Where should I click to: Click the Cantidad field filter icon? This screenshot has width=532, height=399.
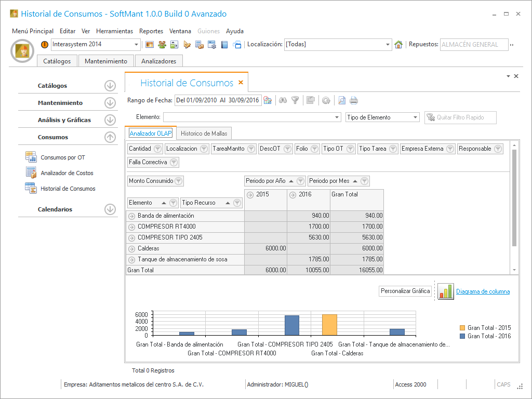[x=157, y=149]
